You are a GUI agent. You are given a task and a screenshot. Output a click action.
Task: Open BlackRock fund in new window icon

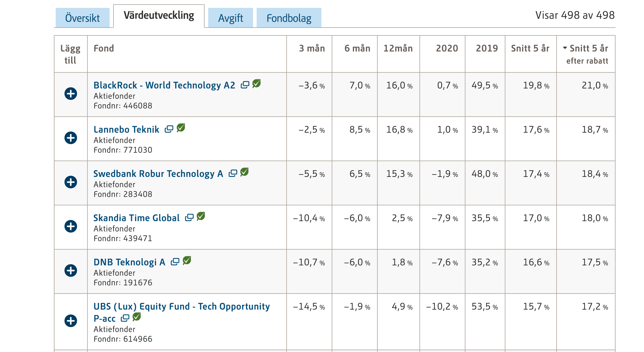[x=245, y=85]
